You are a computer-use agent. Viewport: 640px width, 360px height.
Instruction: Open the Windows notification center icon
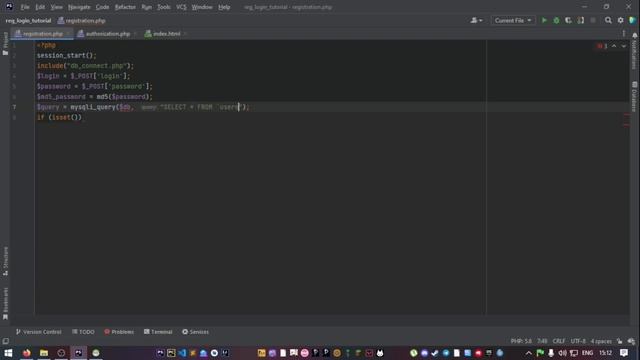point(624,353)
